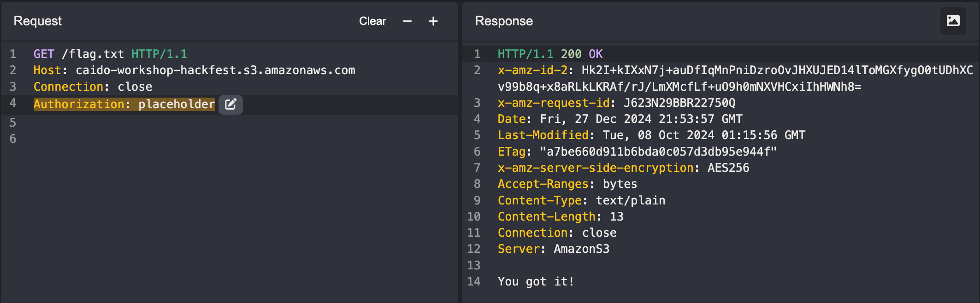Click the 200 OK status in response
This screenshot has height=303, width=980.
point(582,54)
